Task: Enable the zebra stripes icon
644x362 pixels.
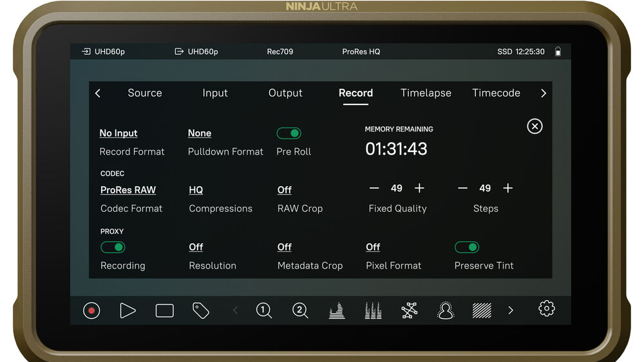Action: pyautogui.click(x=482, y=310)
